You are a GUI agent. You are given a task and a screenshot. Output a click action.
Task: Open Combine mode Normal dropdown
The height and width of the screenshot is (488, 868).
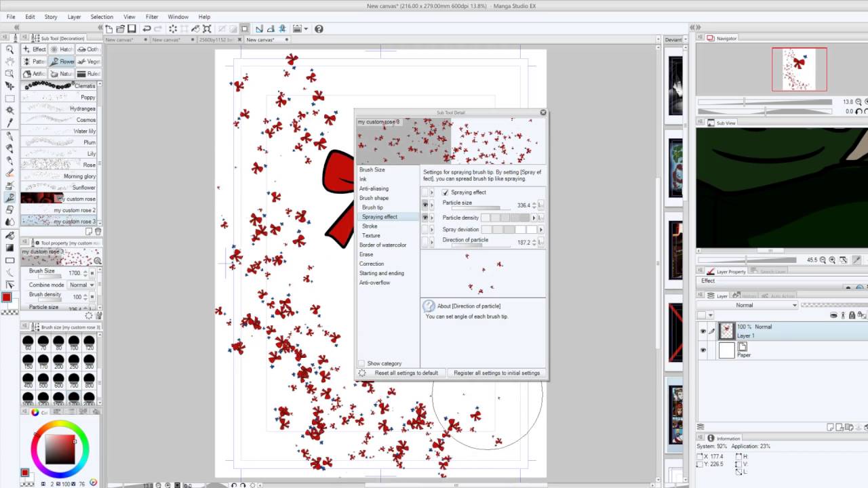coord(81,285)
